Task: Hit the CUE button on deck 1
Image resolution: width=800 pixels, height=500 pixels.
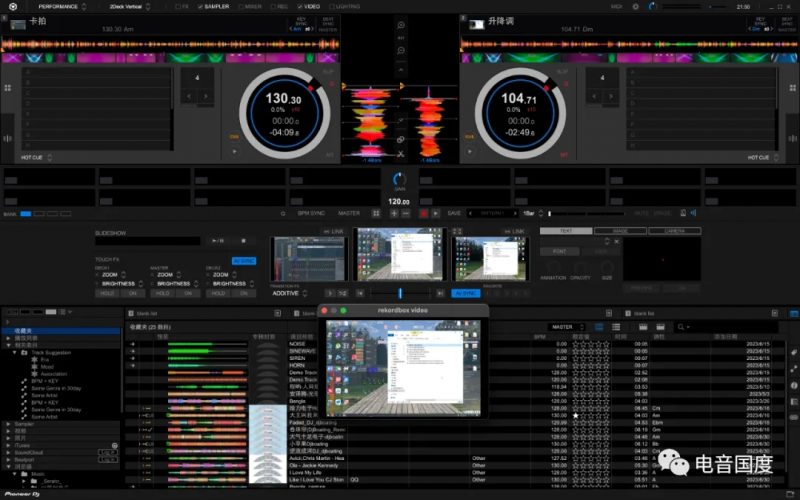Action: 234,137
